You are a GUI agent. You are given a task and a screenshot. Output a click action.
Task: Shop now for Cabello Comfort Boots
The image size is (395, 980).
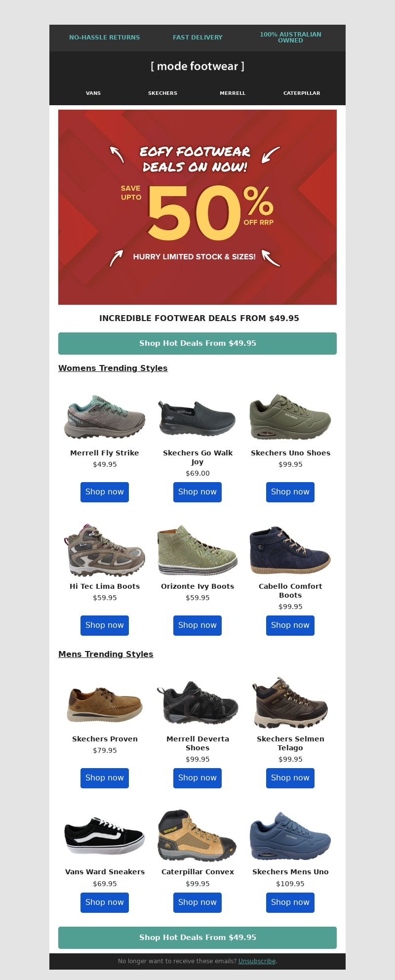290,625
